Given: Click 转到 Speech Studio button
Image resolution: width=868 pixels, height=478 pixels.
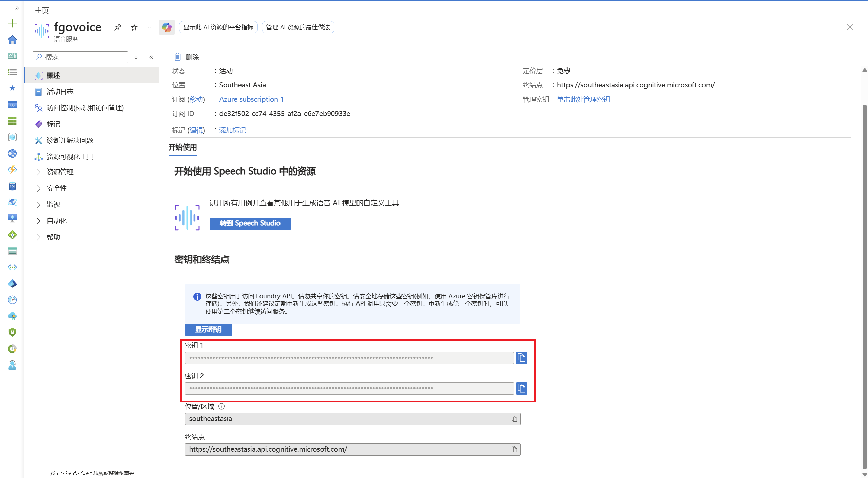Looking at the screenshot, I should [x=250, y=223].
